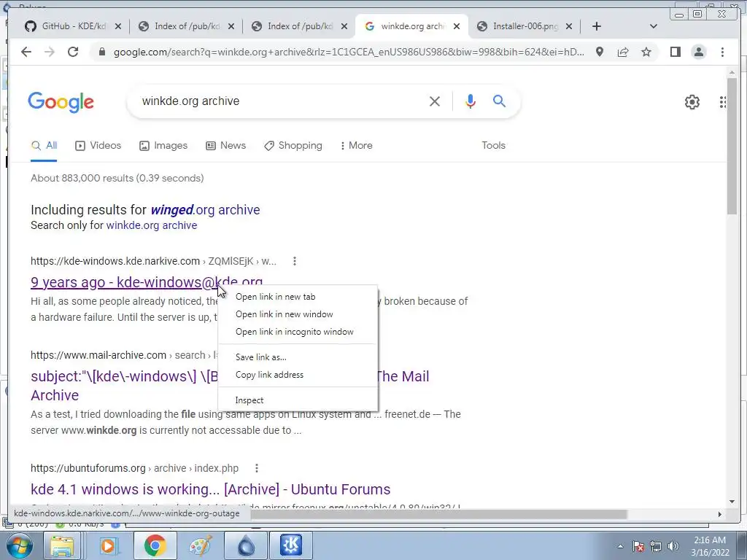Open File Explorer from the taskbar
This screenshot has height=560, width=747.
pos(62,545)
